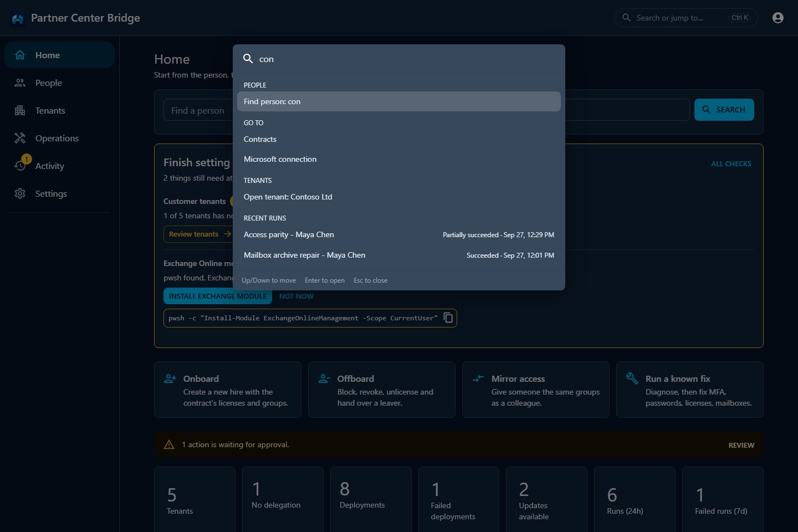Image resolution: width=798 pixels, height=532 pixels.
Task: Click 'Partially succeeded · Sep 27, 12:29 PM' status
Action: (498, 235)
